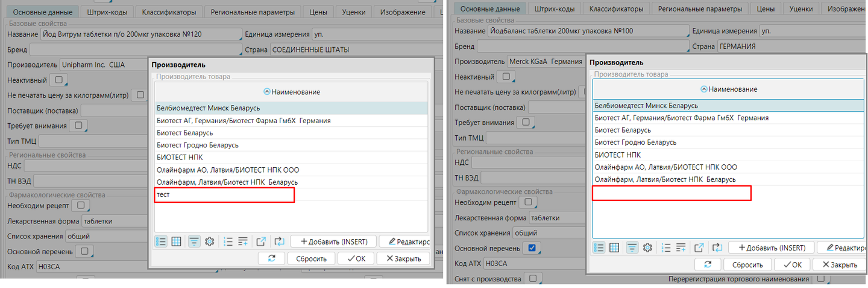The height and width of the screenshot is (288, 868).
Task: Collapse Наименование column header in Йод Витрум dialog
Action: click(x=267, y=92)
